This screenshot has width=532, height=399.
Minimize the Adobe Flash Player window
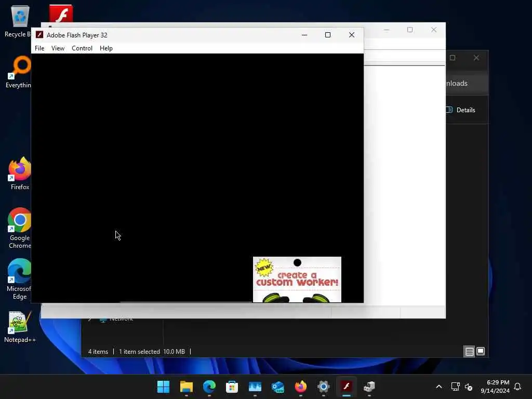pos(304,35)
